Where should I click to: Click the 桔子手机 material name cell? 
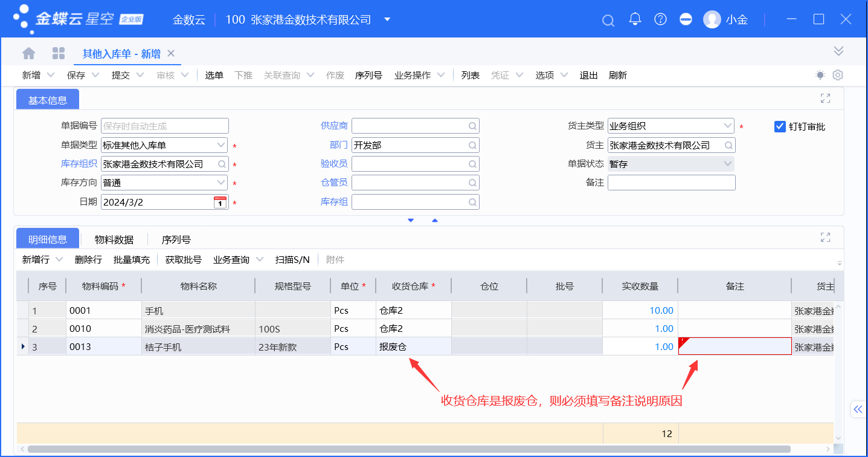pyautogui.click(x=198, y=346)
